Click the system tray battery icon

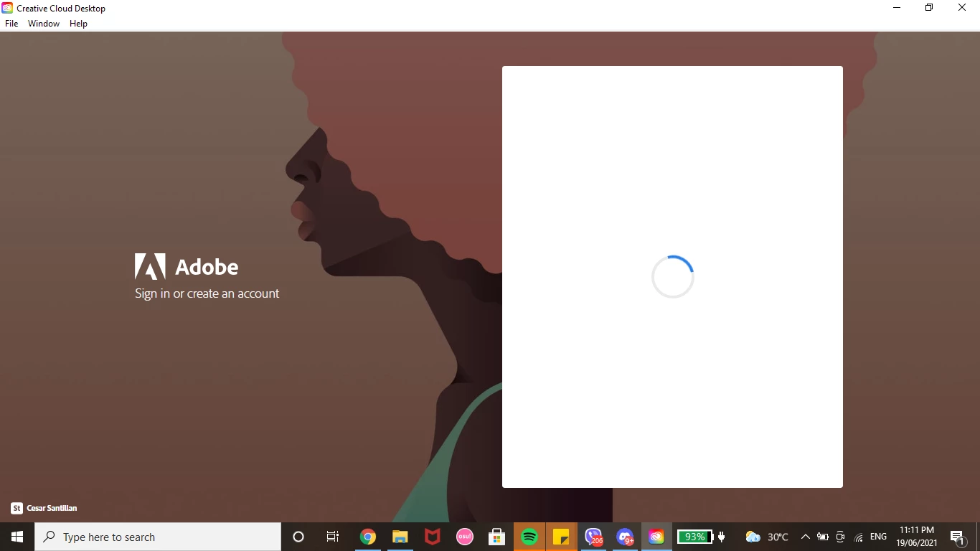pyautogui.click(x=823, y=537)
